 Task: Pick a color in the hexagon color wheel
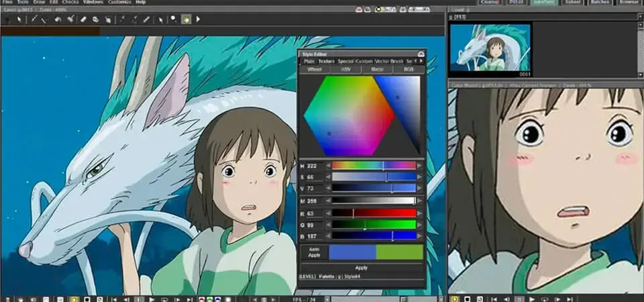tap(349, 116)
